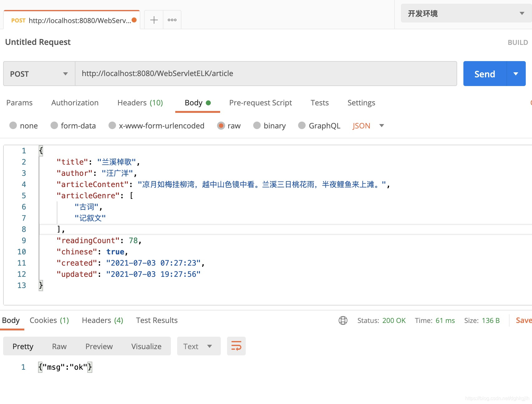Open a new request tab with plus icon
532x404 pixels.
(x=154, y=20)
